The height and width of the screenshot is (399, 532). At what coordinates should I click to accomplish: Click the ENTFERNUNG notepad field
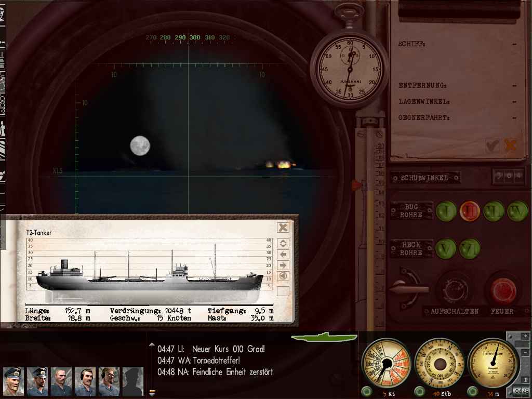(x=458, y=86)
